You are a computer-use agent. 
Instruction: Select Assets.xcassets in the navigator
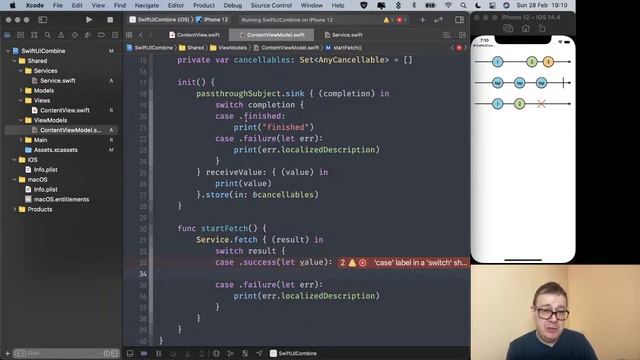56,150
